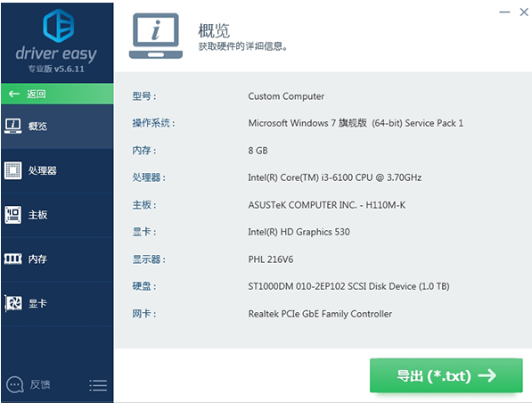
Task: Switch to the 处理器 section label
Action: pos(43,170)
